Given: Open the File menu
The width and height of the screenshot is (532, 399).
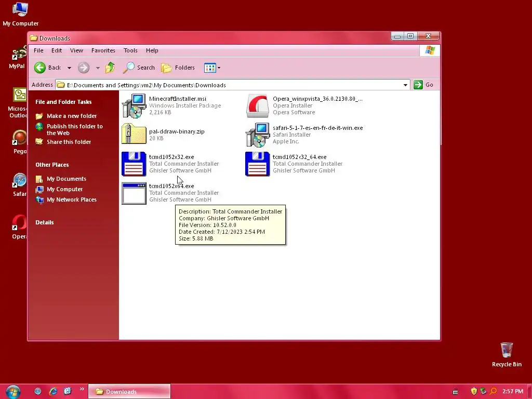Looking at the screenshot, I should 38,50.
